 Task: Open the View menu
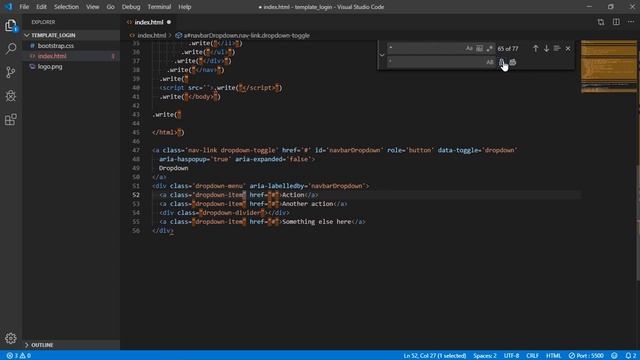tap(93, 7)
